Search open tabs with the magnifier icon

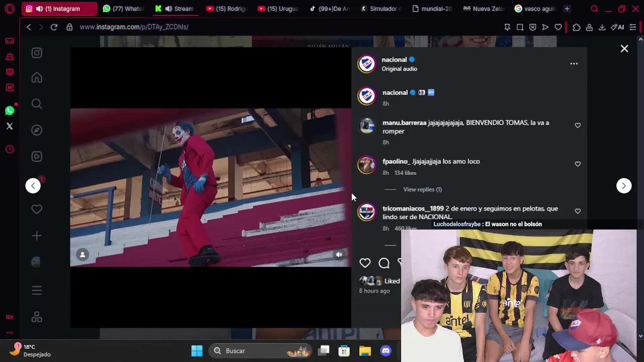tap(594, 9)
